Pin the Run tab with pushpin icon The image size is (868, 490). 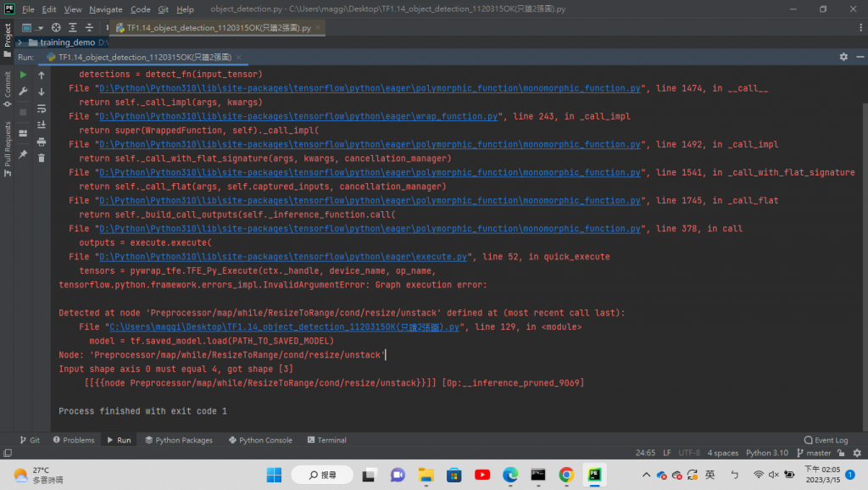point(23,154)
